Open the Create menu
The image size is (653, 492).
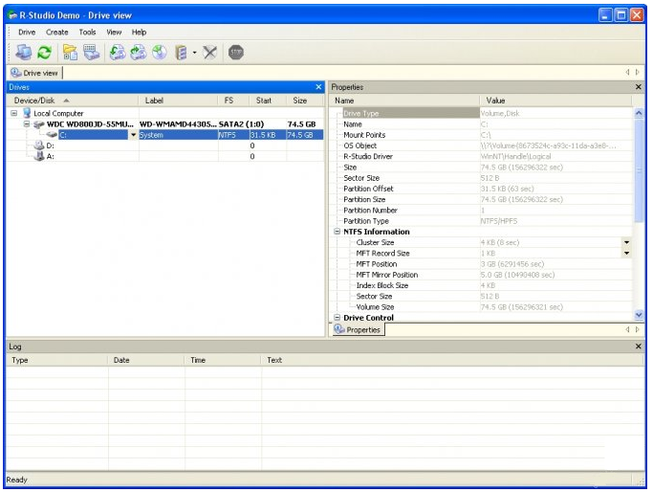tap(57, 32)
